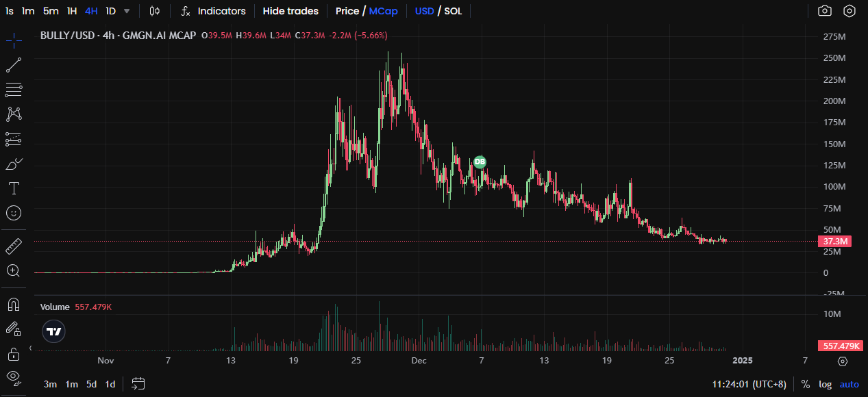Open the Indicators panel
This screenshot has width=868, height=397.
(213, 11)
